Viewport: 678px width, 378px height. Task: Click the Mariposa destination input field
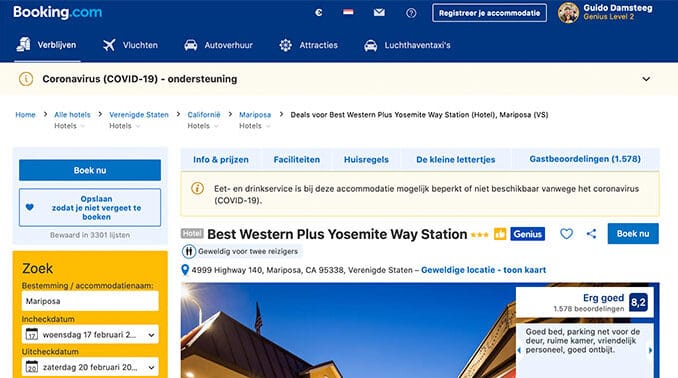90,301
